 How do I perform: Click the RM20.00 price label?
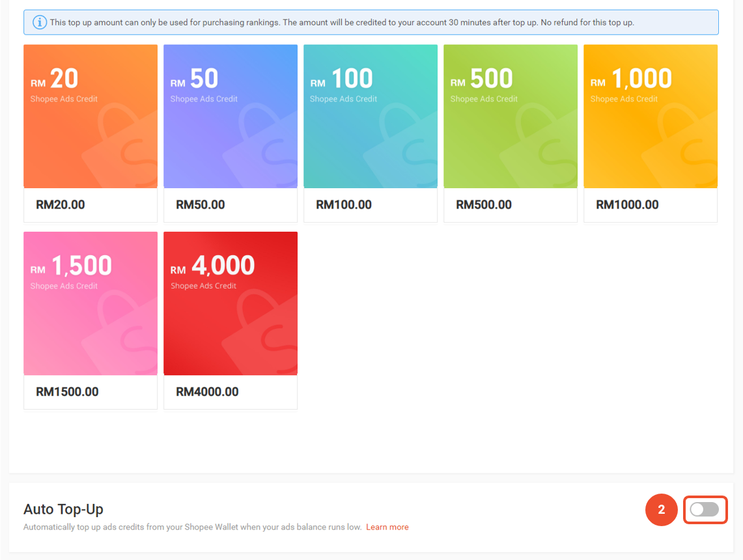click(61, 204)
